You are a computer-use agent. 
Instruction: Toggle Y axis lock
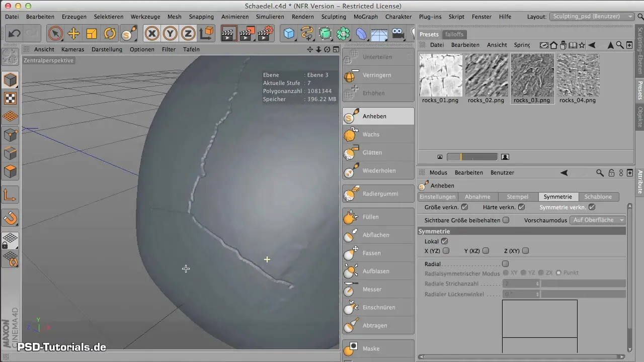(x=170, y=34)
